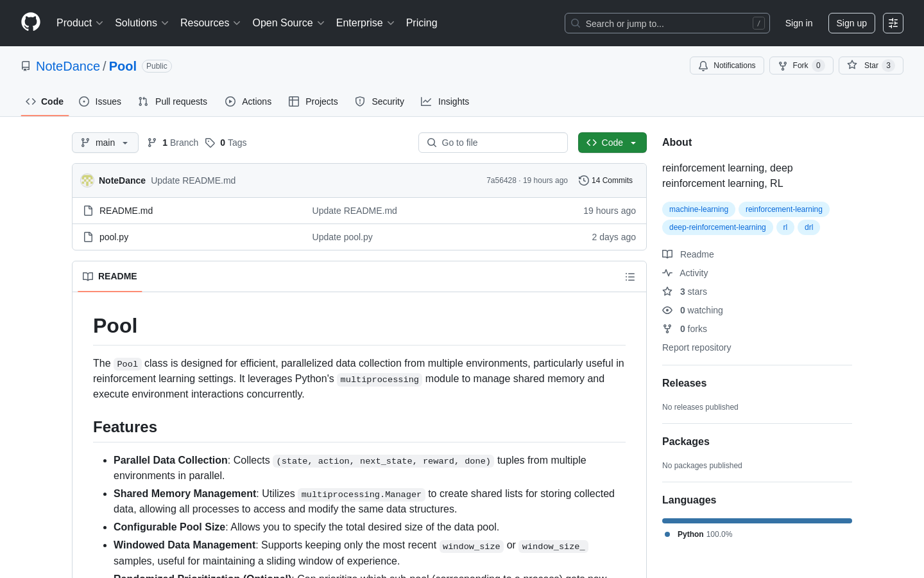Screen dimensions: 924x578
Task: Expand the Open Source menu
Action: [x=289, y=23]
